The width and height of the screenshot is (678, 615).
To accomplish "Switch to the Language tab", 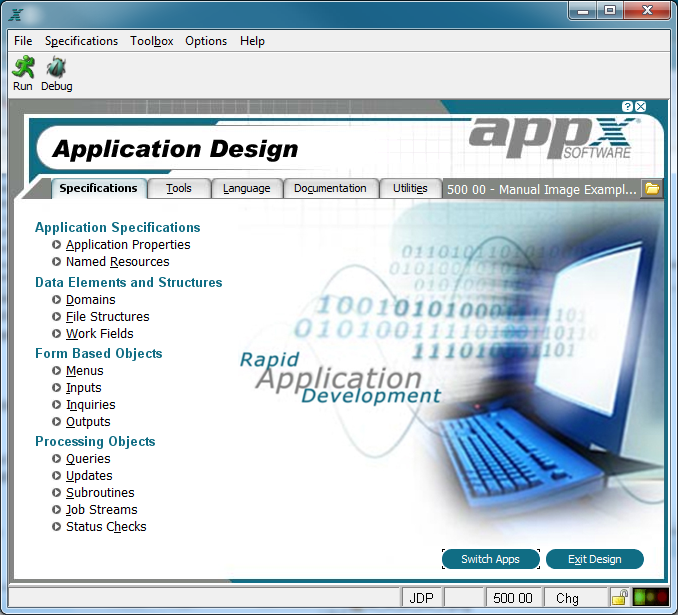I will (246, 189).
